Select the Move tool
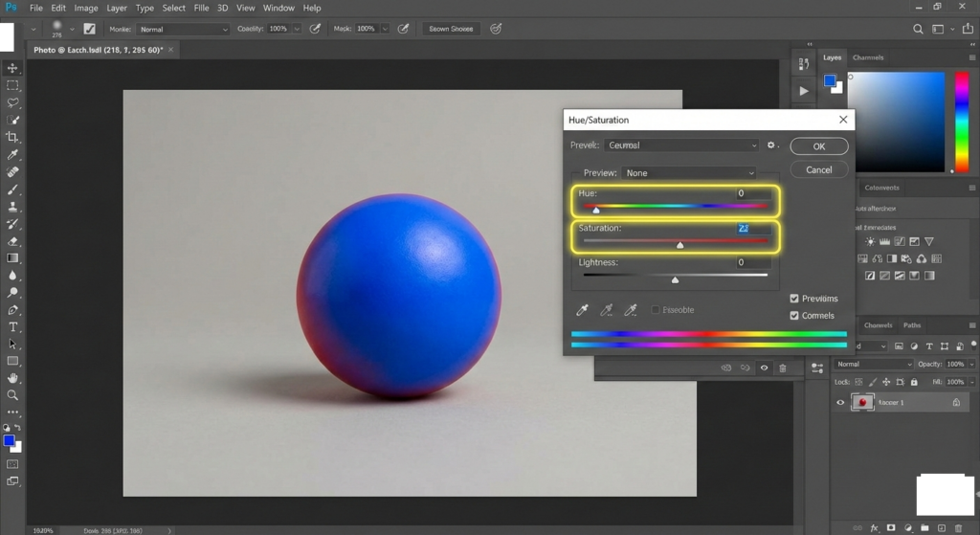 coord(12,68)
